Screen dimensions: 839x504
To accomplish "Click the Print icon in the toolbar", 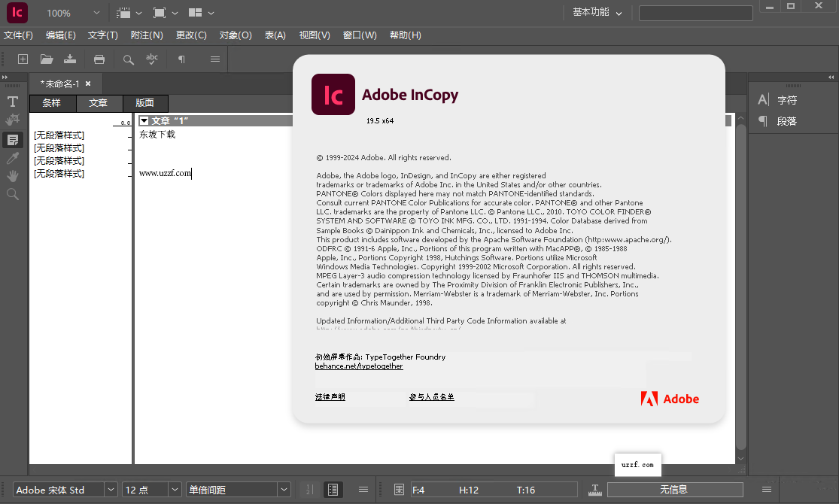I will click(98, 59).
